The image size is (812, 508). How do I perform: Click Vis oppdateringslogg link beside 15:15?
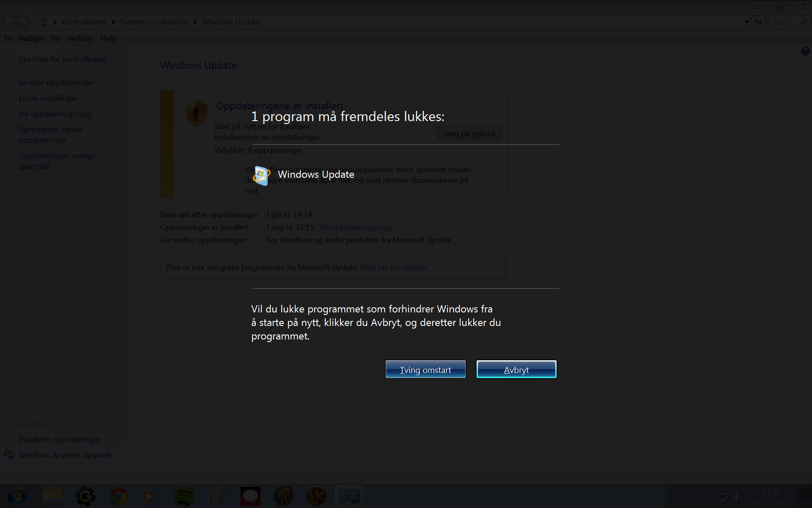point(355,227)
